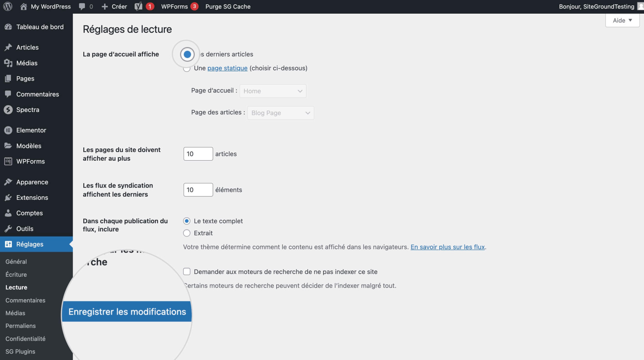Viewport: 644px width, 360px height.
Task: Open the Spectra menu label
Action: 28,110
